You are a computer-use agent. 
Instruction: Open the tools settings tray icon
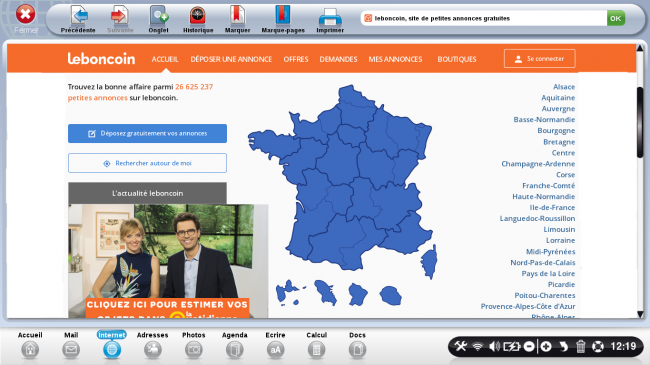(x=461, y=346)
